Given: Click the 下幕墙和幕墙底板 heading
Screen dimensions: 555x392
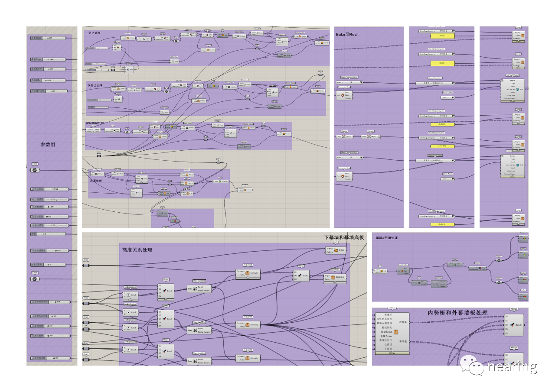Looking at the screenshot, I should pos(344,237).
